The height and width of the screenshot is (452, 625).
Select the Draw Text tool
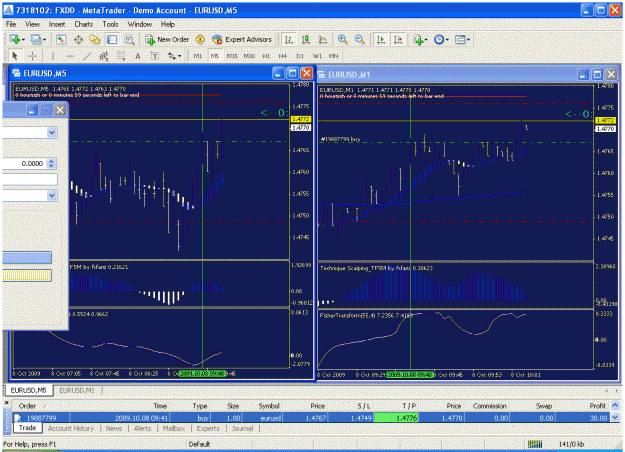pyautogui.click(x=138, y=56)
